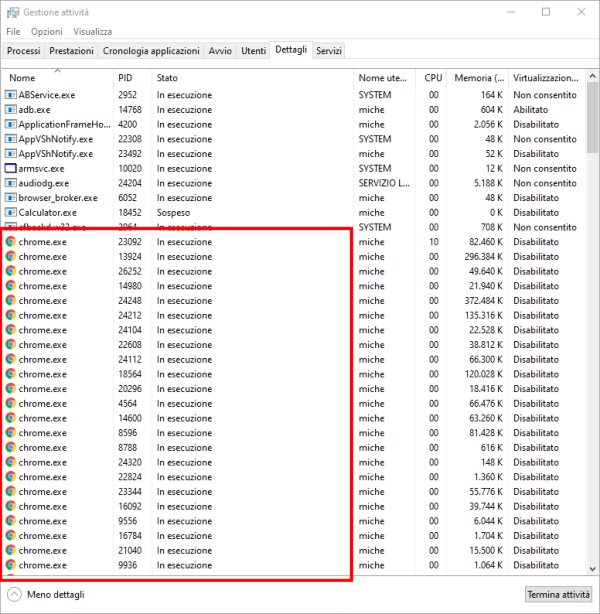
Task: Switch to the Servizi tab
Action: tap(329, 51)
